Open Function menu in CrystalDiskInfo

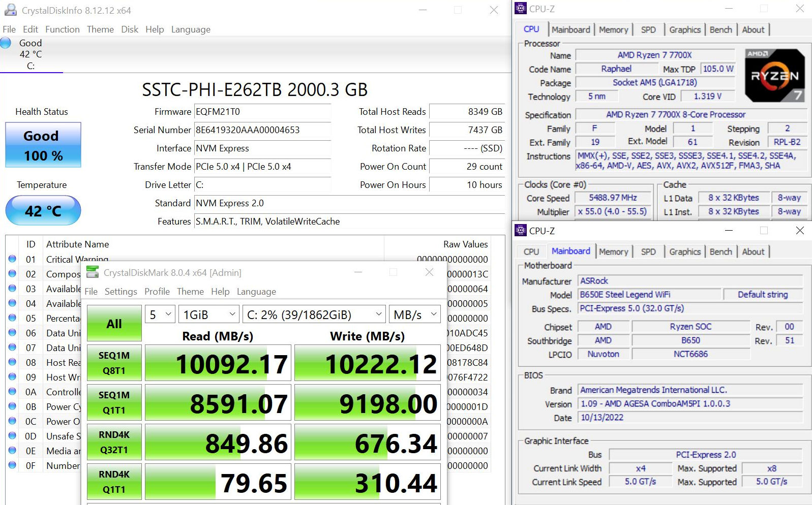coord(63,29)
